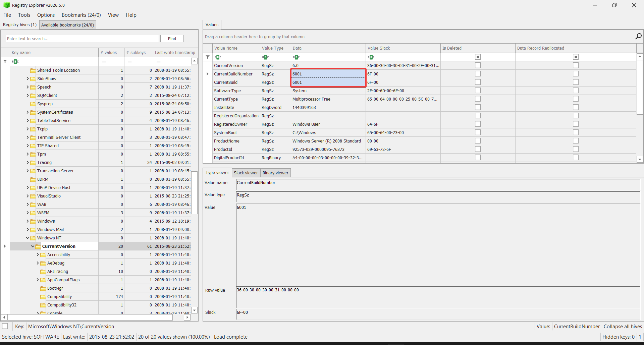Collapse the Windows NT key
Image resolution: width=644 pixels, height=345 pixels.
point(28,238)
